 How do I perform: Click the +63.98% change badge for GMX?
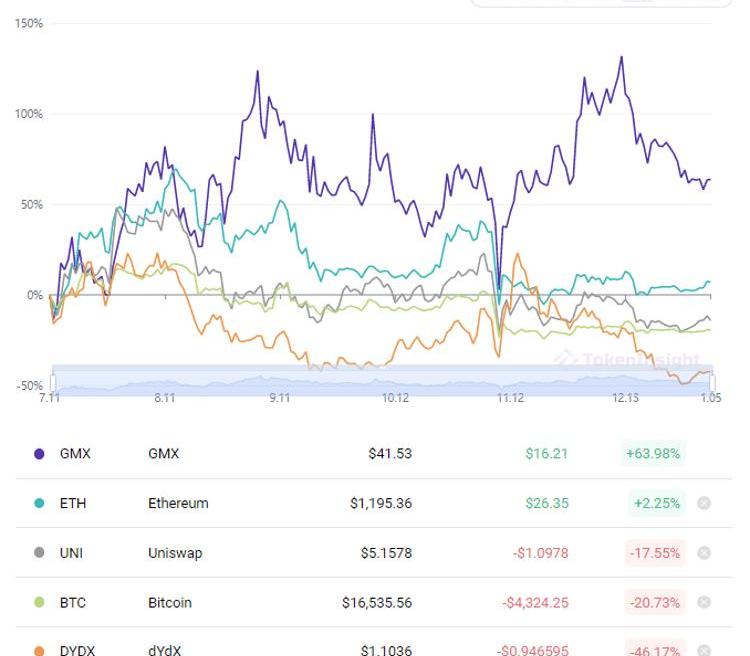tap(653, 453)
